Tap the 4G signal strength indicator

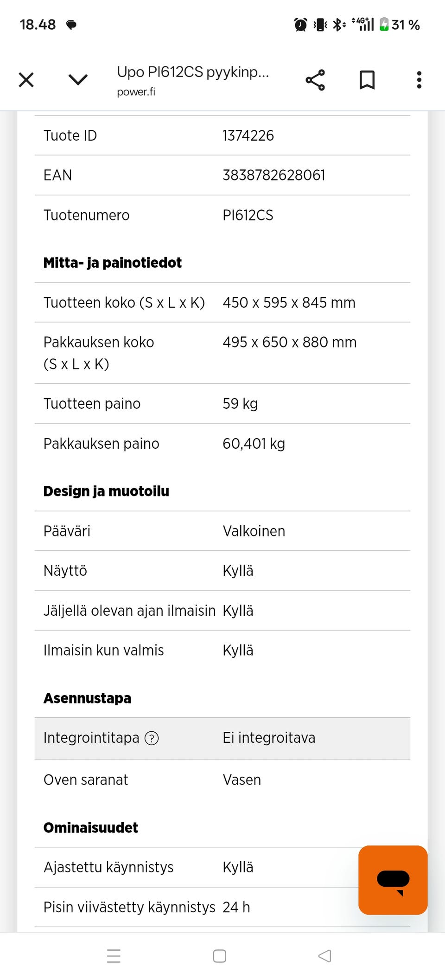tap(363, 24)
